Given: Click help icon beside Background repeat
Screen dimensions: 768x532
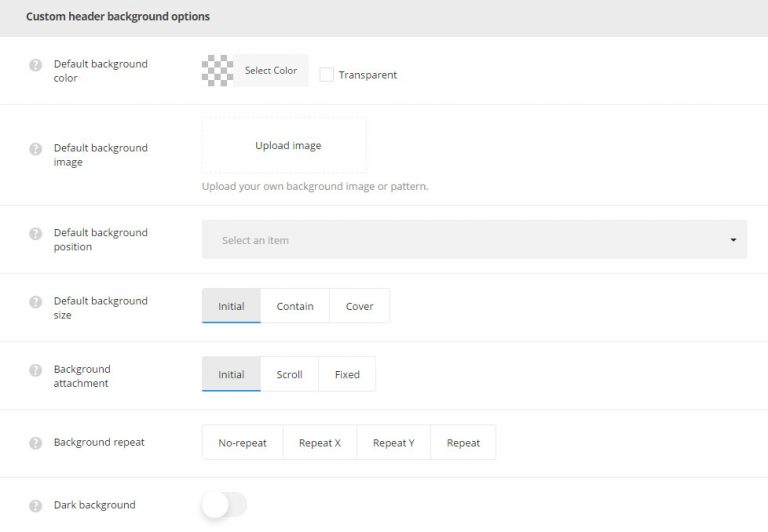Looking at the screenshot, I should pyautogui.click(x=35, y=443).
